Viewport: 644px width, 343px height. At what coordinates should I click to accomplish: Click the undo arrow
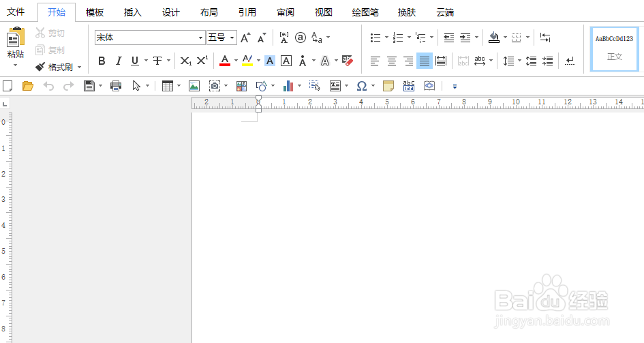(48, 86)
